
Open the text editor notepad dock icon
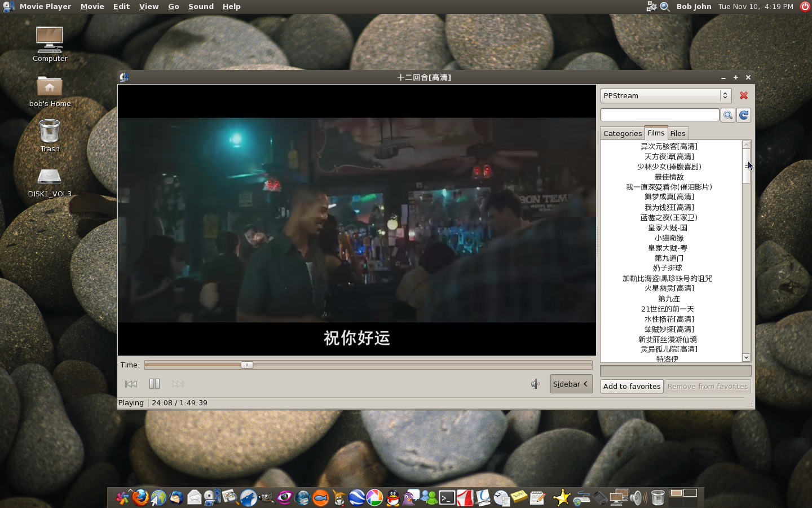[537, 497]
